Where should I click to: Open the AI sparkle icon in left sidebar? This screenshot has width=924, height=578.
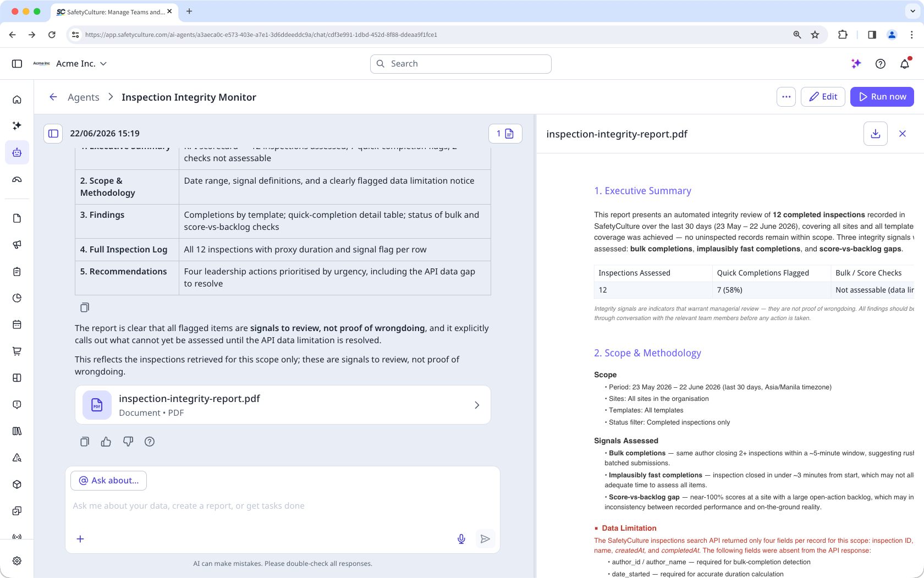coord(17,126)
